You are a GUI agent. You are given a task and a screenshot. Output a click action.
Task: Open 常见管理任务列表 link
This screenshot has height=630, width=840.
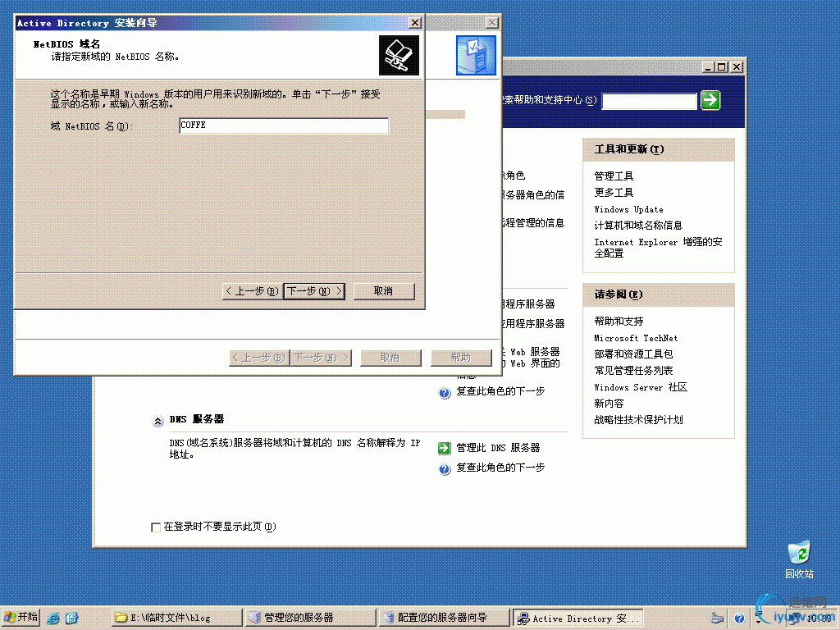[x=634, y=371]
